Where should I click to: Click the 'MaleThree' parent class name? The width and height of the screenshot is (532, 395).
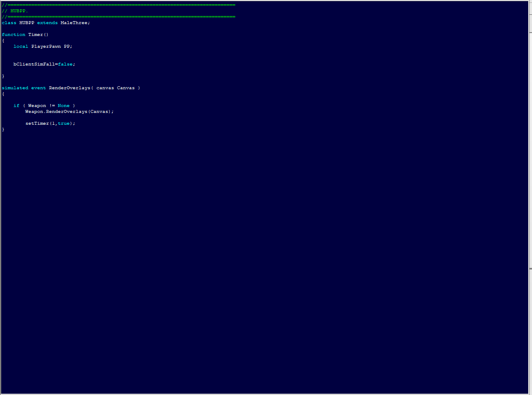click(74, 23)
